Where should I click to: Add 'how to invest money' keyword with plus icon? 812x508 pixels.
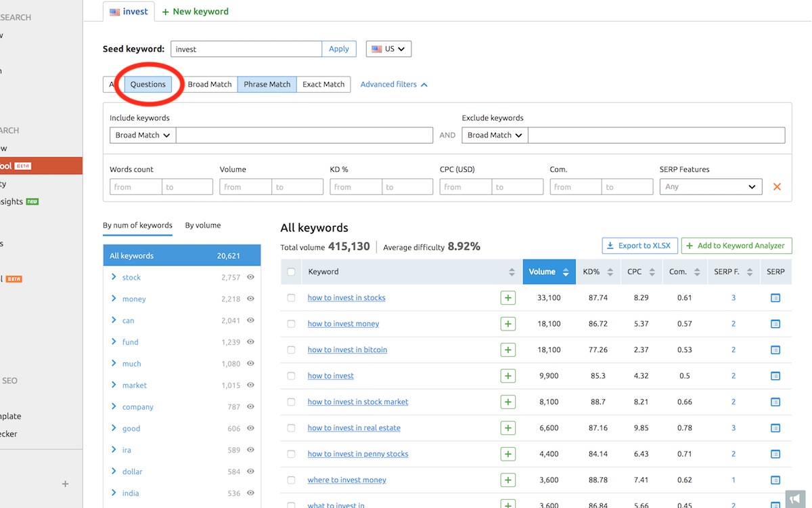[507, 324]
